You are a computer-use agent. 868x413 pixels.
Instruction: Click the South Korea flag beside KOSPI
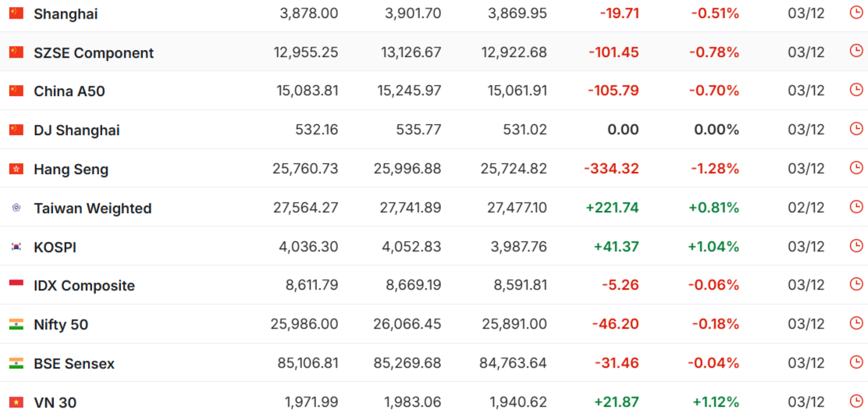16,247
